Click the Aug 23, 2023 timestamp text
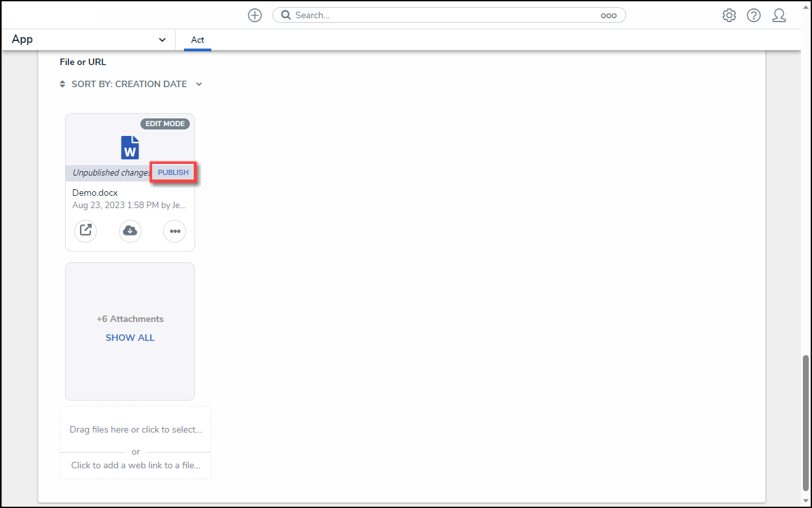Viewport: 812px width, 508px height. click(x=129, y=205)
